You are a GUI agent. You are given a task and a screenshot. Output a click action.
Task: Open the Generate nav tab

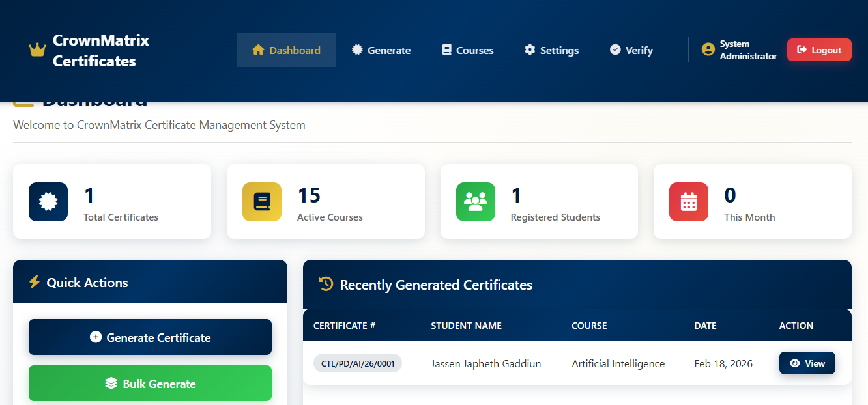pyautogui.click(x=381, y=50)
